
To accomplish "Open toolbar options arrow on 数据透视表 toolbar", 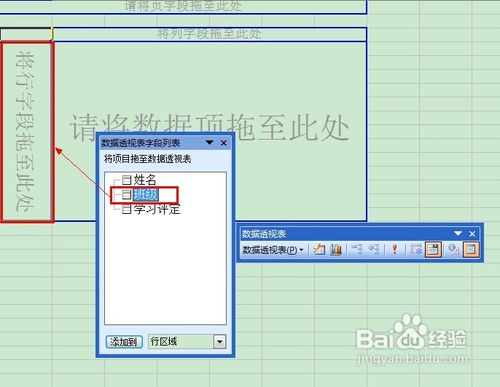I will (458, 234).
